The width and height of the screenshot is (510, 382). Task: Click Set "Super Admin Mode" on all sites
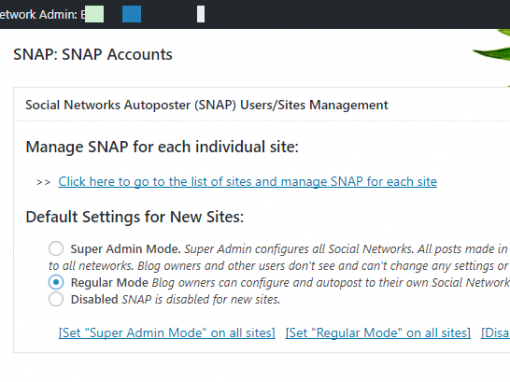click(x=167, y=333)
